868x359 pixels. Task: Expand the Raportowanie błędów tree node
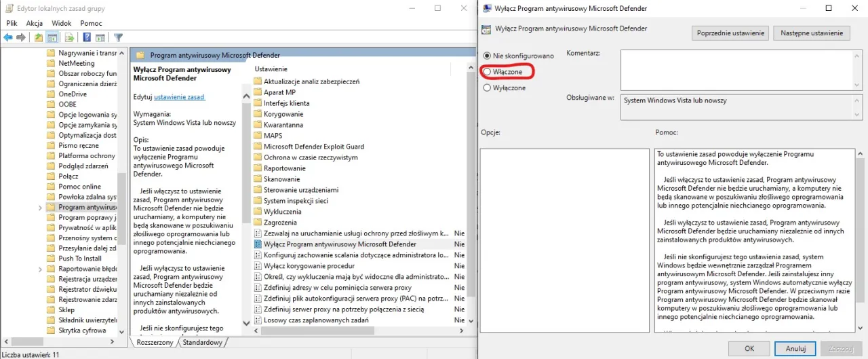pos(40,269)
